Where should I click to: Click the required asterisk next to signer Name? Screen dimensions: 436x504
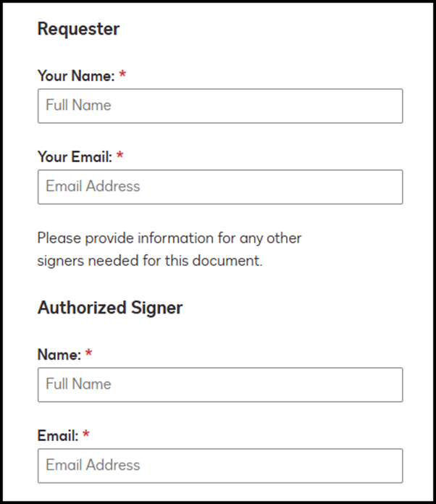(x=88, y=355)
